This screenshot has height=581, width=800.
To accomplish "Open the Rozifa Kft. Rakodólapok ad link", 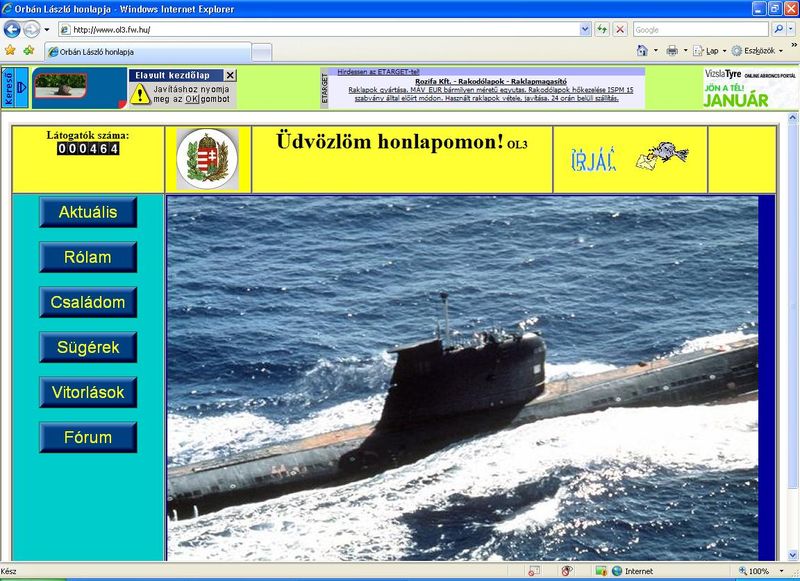I will (490, 82).
